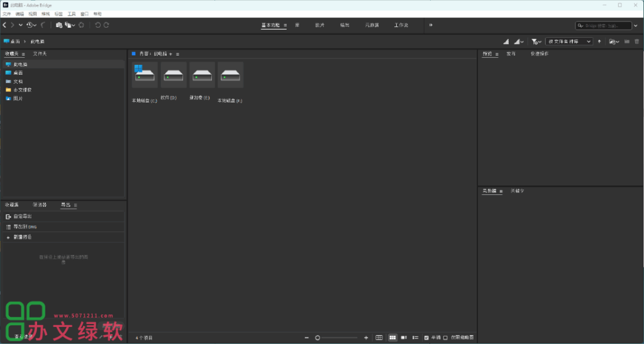Switch to the 关键字 panel tab
644x344 pixels.
(517, 191)
